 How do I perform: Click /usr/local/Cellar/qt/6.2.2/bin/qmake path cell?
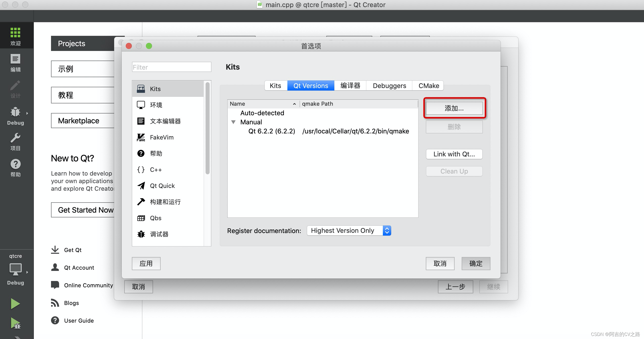coord(356,131)
